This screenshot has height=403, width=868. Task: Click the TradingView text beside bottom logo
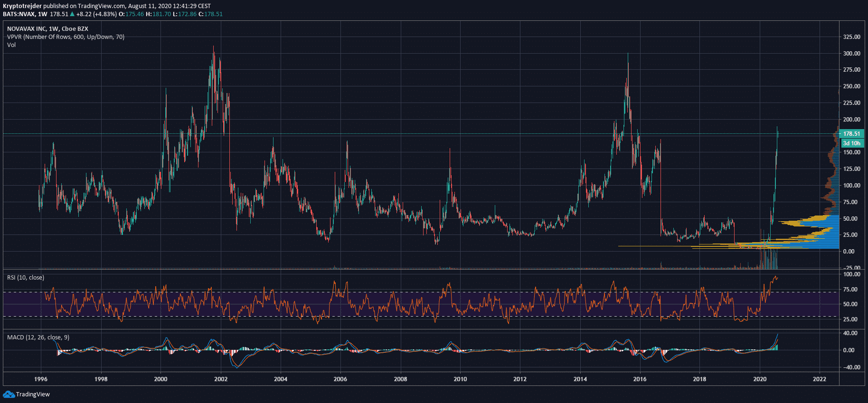[x=33, y=394]
